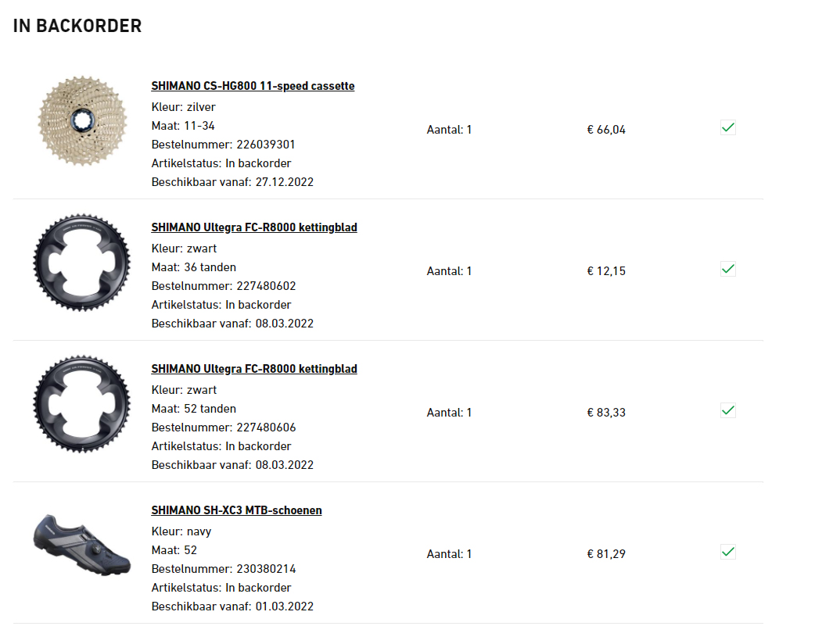Click order number 226039301
833x644 pixels.
click(266, 145)
